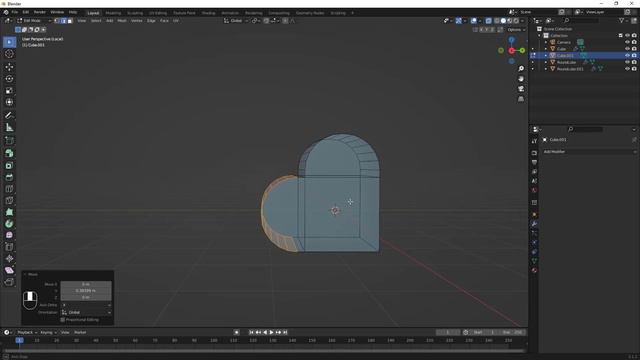Select the Rip Region tool
The width and height of the screenshot is (640, 360).
pos(9,282)
